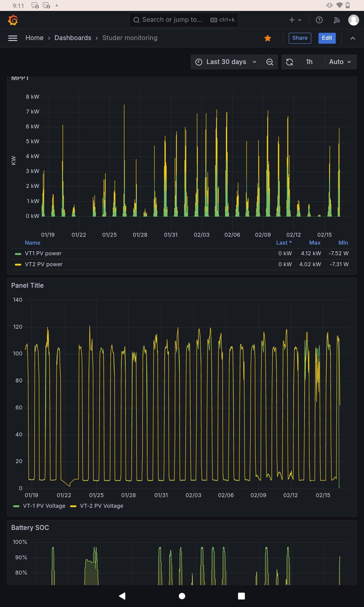This screenshot has width=364, height=607.
Task: Toggle VT-1 PV Voltage series visibility
Action: [44, 506]
